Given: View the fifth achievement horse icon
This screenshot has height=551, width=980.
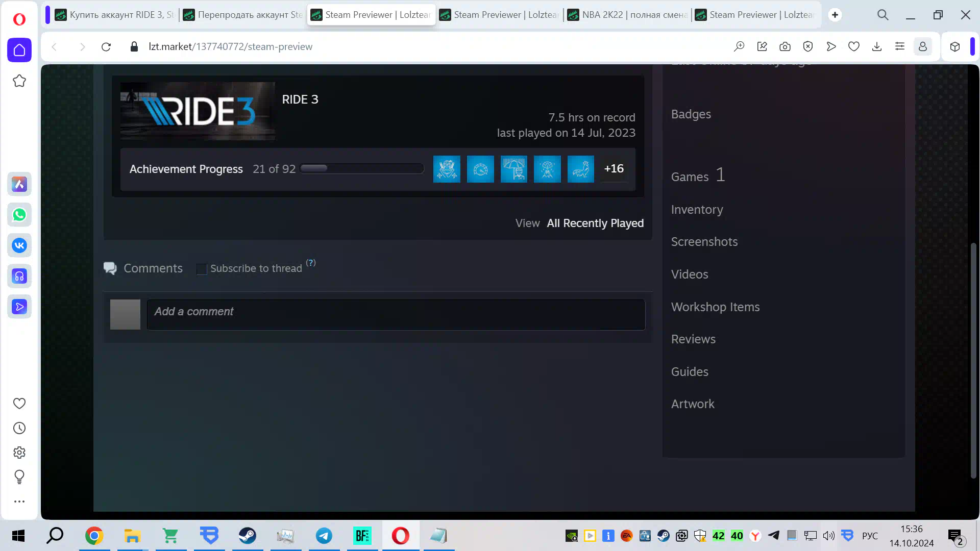Looking at the screenshot, I should pyautogui.click(x=581, y=169).
